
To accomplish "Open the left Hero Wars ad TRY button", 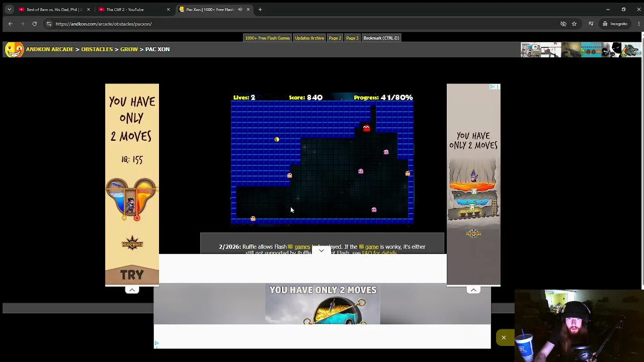I will pyautogui.click(x=132, y=275).
